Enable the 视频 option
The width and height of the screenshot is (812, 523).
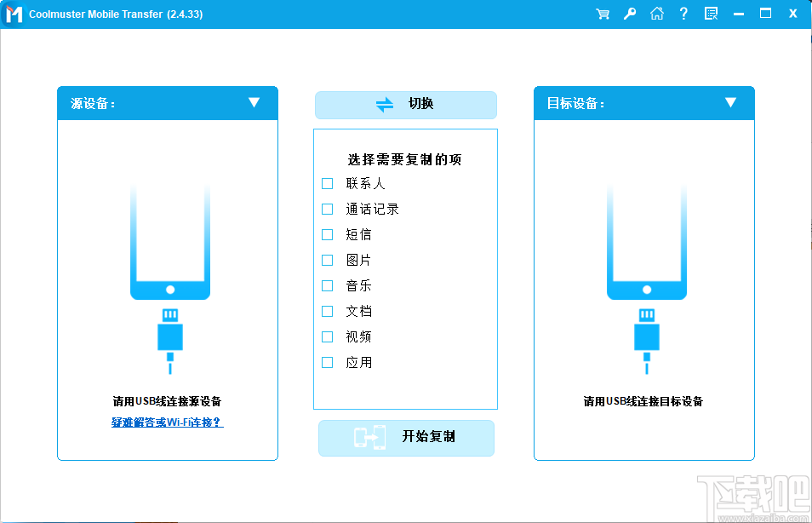click(x=327, y=336)
